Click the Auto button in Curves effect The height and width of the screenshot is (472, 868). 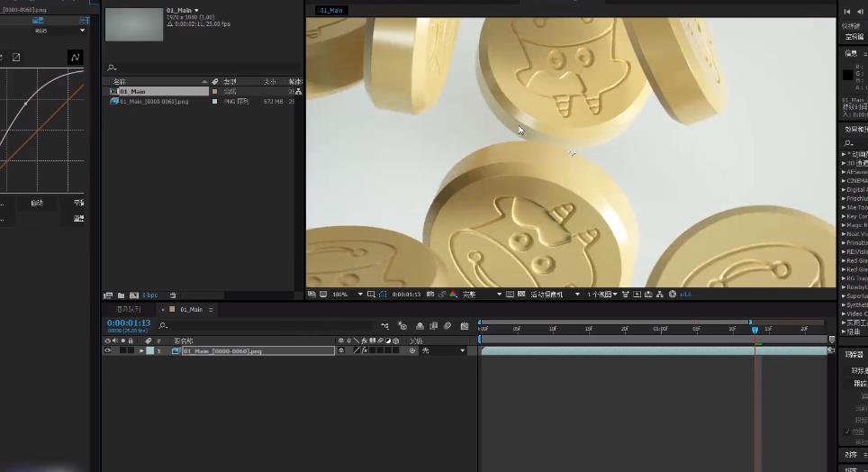[x=37, y=204]
